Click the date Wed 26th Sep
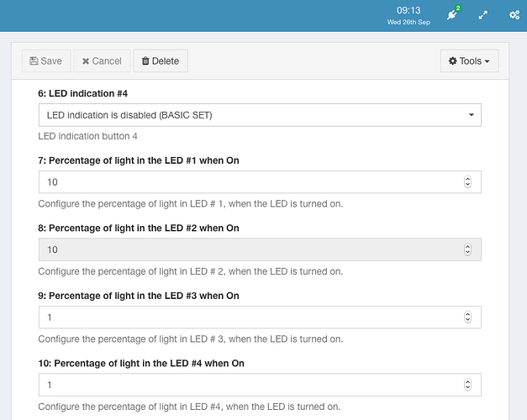This screenshot has width=527, height=420. [408, 23]
